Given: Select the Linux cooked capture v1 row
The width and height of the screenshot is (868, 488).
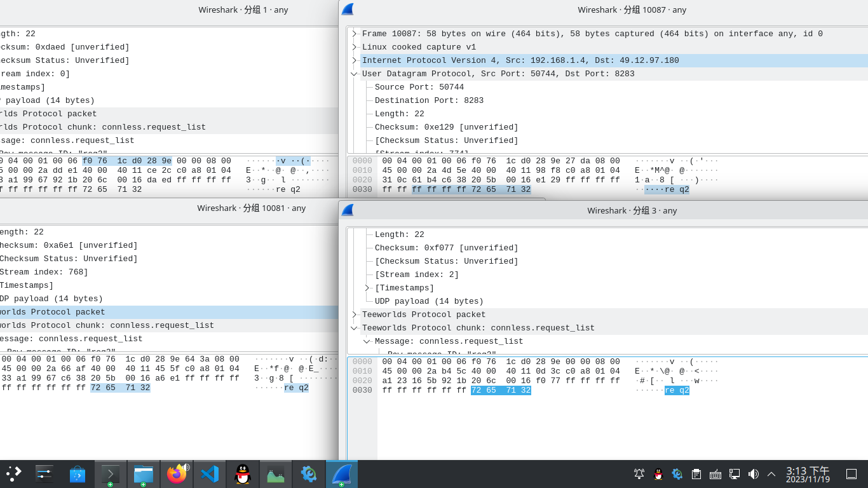Looking at the screenshot, I should click(x=419, y=47).
